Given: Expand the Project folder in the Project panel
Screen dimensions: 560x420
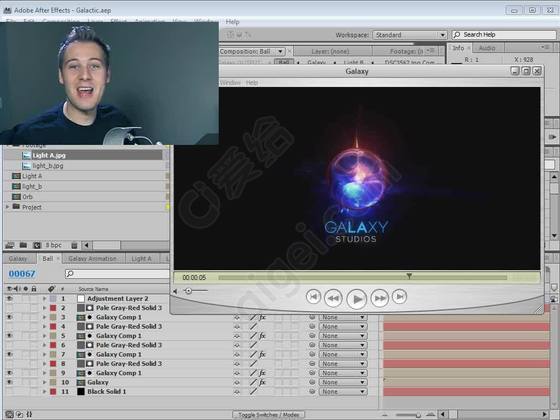Looking at the screenshot, I should (x=7, y=207).
